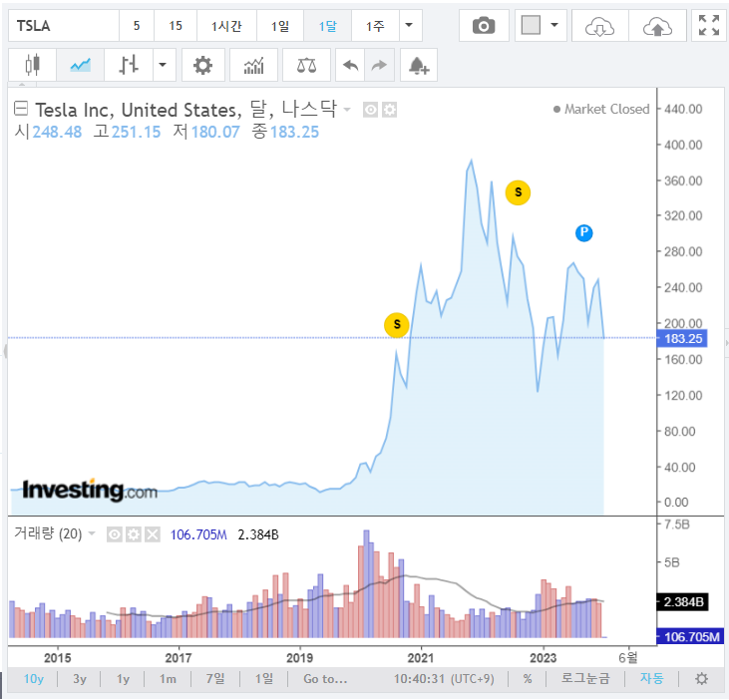729x700 pixels.
Task: Select the 1달 interval
Action: (x=327, y=26)
